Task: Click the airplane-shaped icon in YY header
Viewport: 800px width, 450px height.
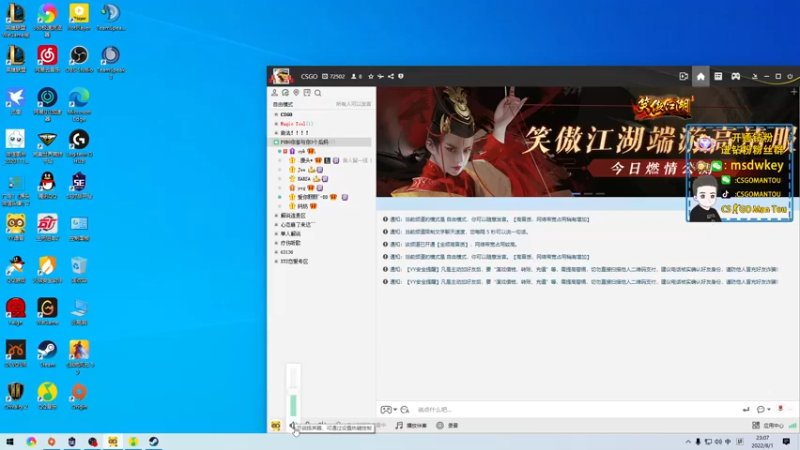Action: [381, 77]
